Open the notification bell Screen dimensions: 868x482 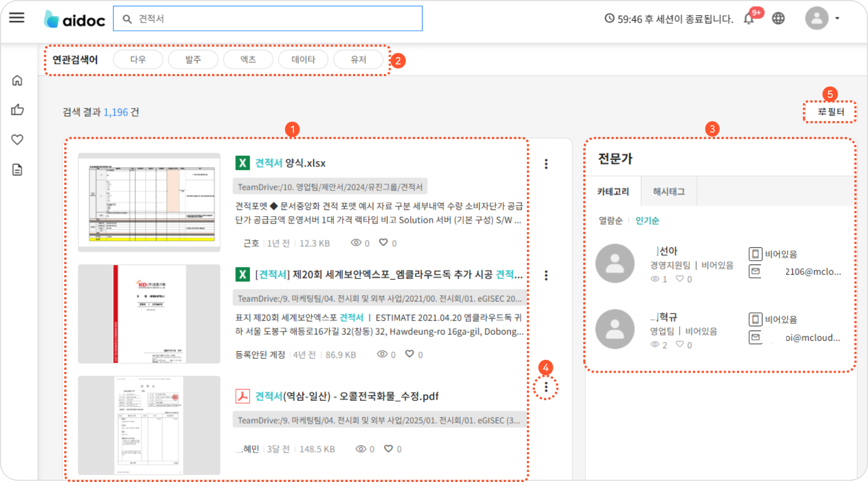(x=748, y=19)
